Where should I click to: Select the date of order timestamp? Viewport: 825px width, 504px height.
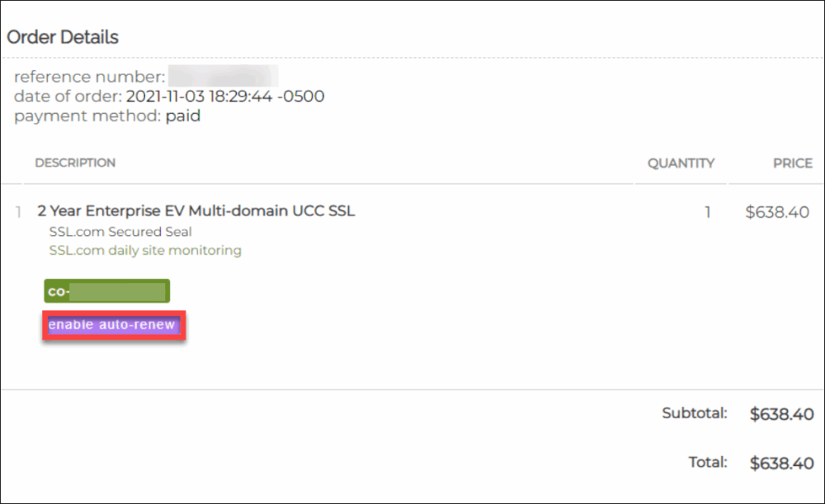coord(225,97)
